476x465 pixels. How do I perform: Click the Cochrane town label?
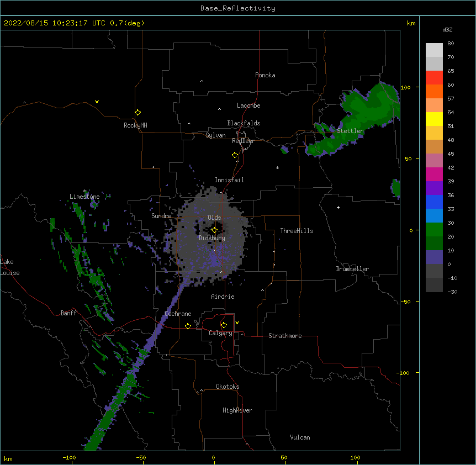[x=178, y=314]
